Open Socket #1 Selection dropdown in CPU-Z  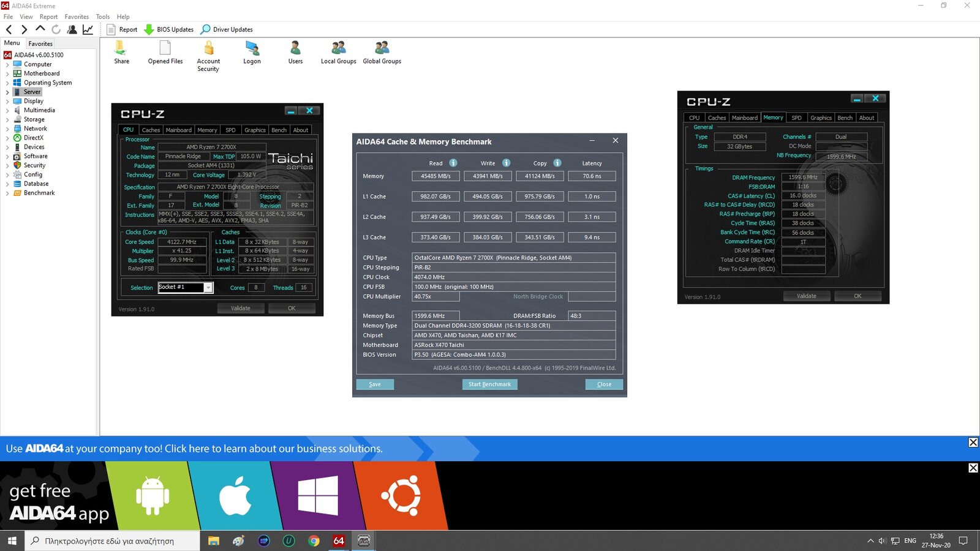click(x=208, y=288)
